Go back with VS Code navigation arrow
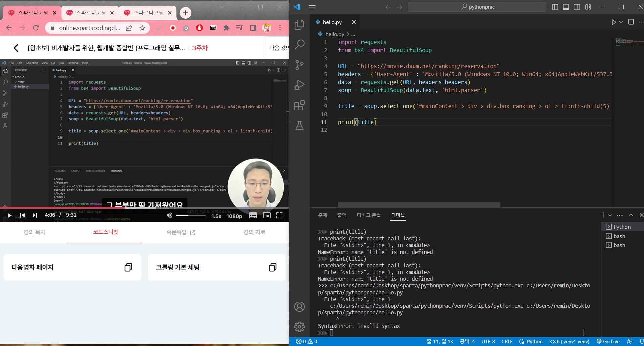Screen dimensions: 644x346 [388, 7]
